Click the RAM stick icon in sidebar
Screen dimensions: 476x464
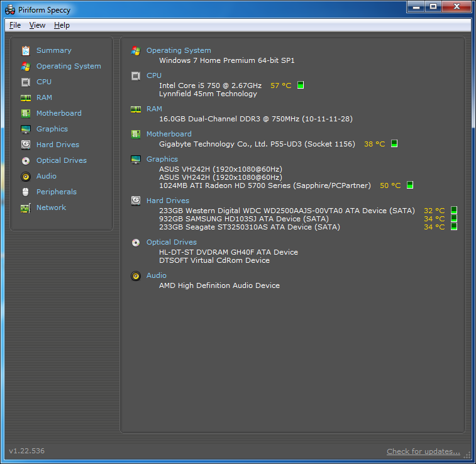26,97
